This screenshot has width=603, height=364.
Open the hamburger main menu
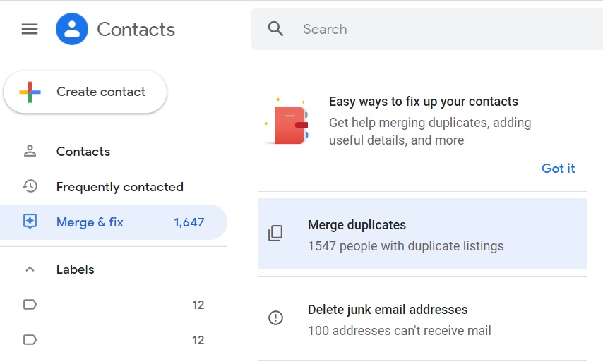coord(30,29)
